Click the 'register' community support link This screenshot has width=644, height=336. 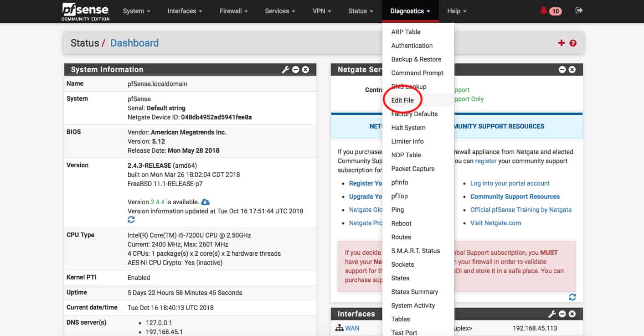pyautogui.click(x=486, y=161)
